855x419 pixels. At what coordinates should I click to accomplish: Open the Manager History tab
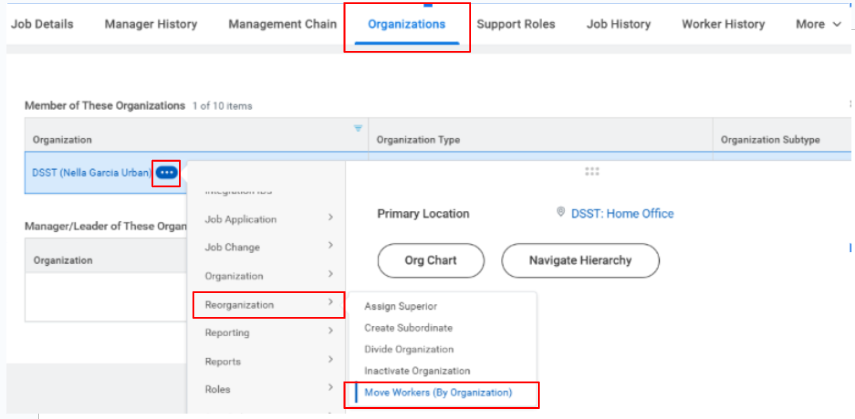click(x=151, y=24)
